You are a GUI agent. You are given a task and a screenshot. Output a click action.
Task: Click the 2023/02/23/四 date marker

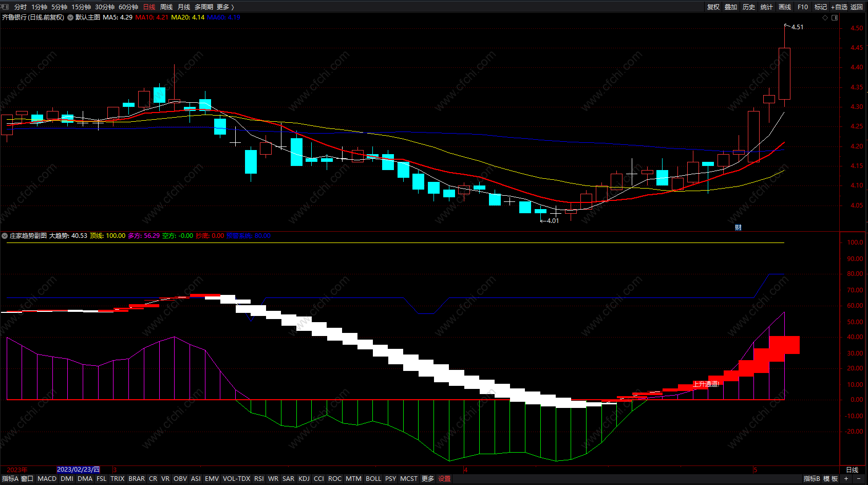[x=79, y=470]
